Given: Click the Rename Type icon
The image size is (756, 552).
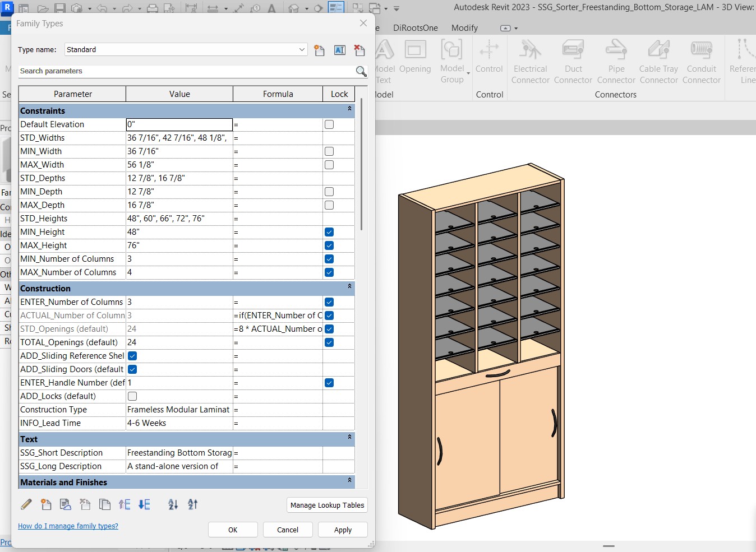Looking at the screenshot, I should 339,50.
